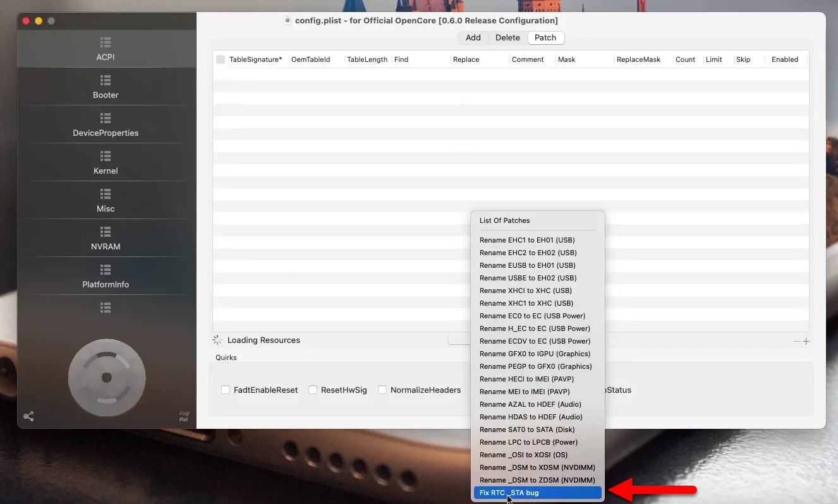Choose Rename USBE to EH02 (USB)
The image size is (838, 504).
[x=538, y=278]
